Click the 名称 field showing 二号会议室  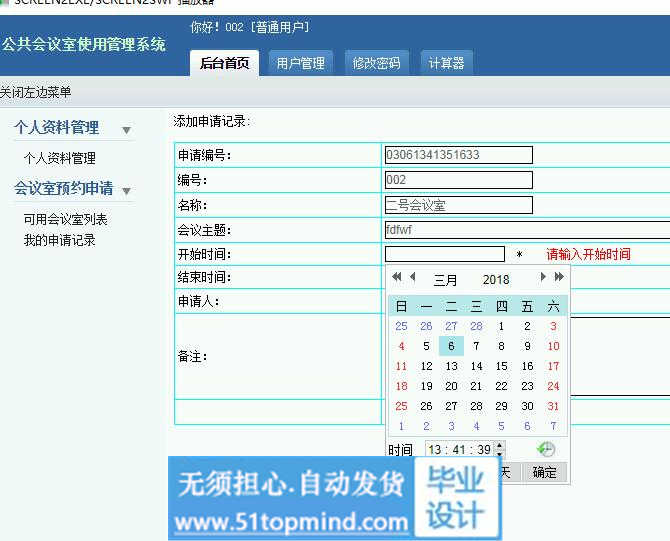click(x=459, y=205)
